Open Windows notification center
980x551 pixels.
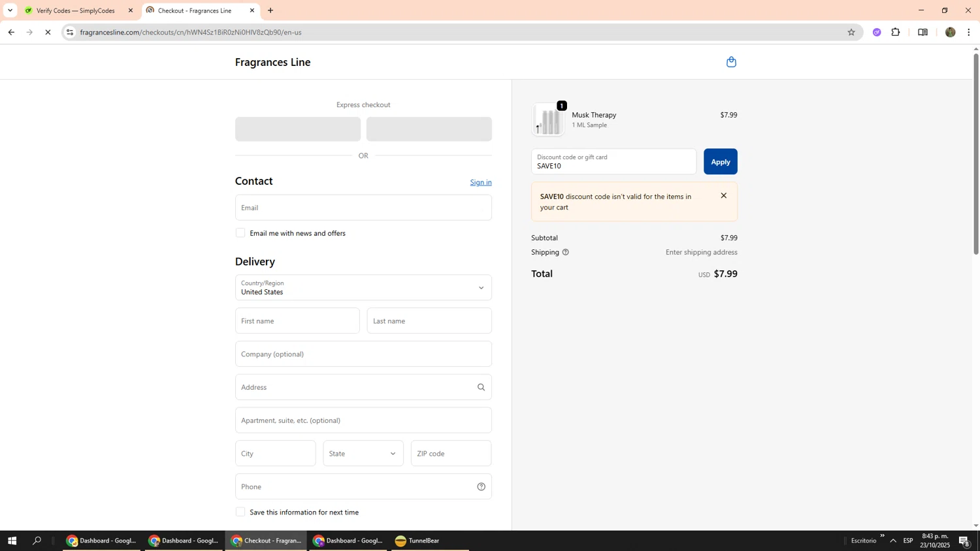(x=964, y=541)
